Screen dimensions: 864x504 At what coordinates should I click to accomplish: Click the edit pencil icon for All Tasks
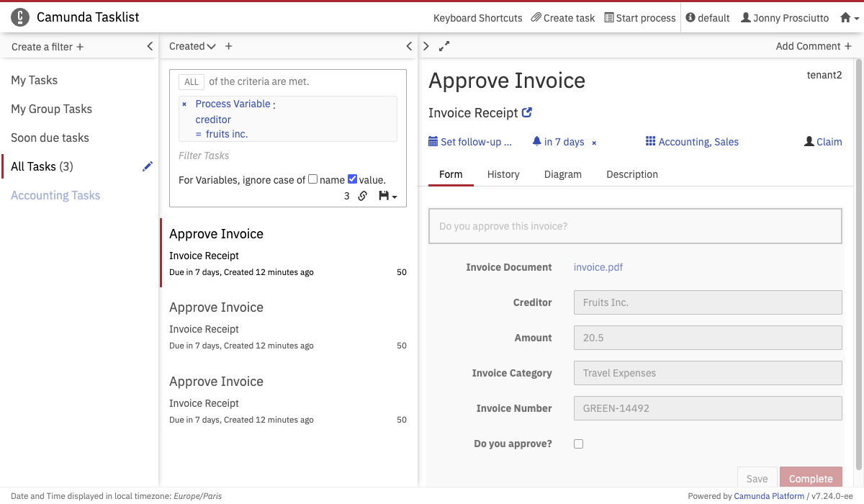[x=148, y=166]
